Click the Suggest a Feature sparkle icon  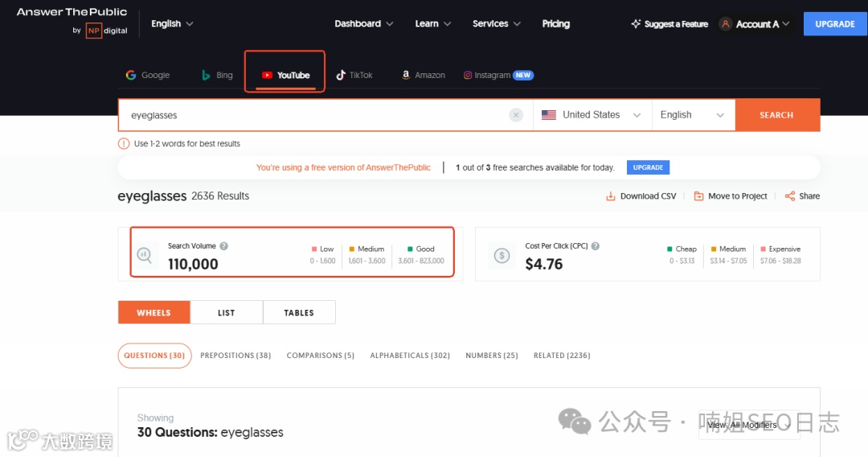pos(636,24)
